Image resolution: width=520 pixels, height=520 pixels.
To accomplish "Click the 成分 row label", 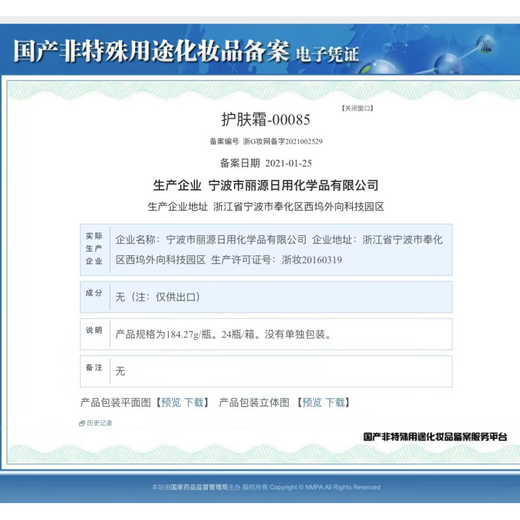I will pyautogui.click(x=94, y=293).
